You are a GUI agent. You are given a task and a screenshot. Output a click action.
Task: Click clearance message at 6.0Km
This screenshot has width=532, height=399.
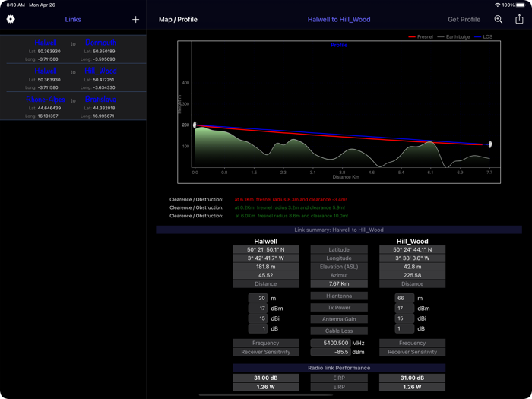292,216
